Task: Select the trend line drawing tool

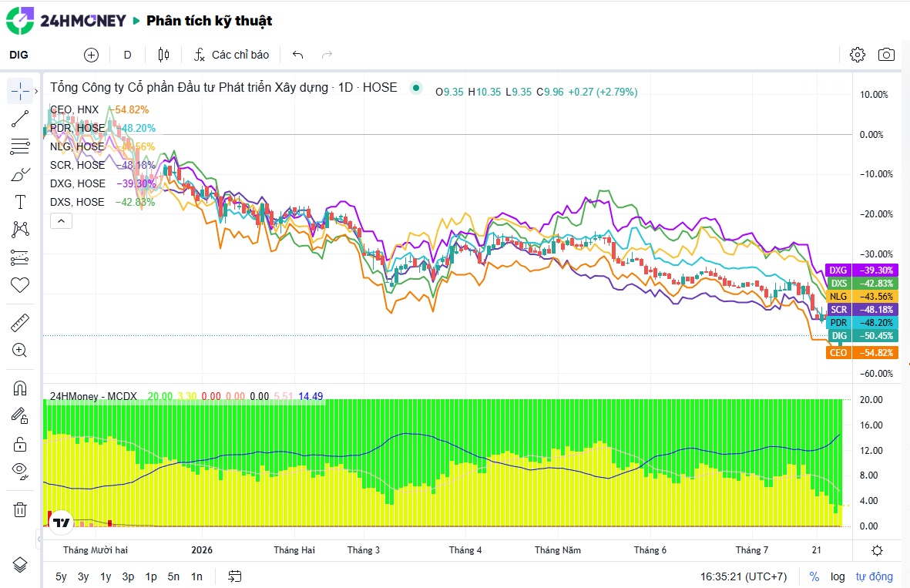Action: 20,119
